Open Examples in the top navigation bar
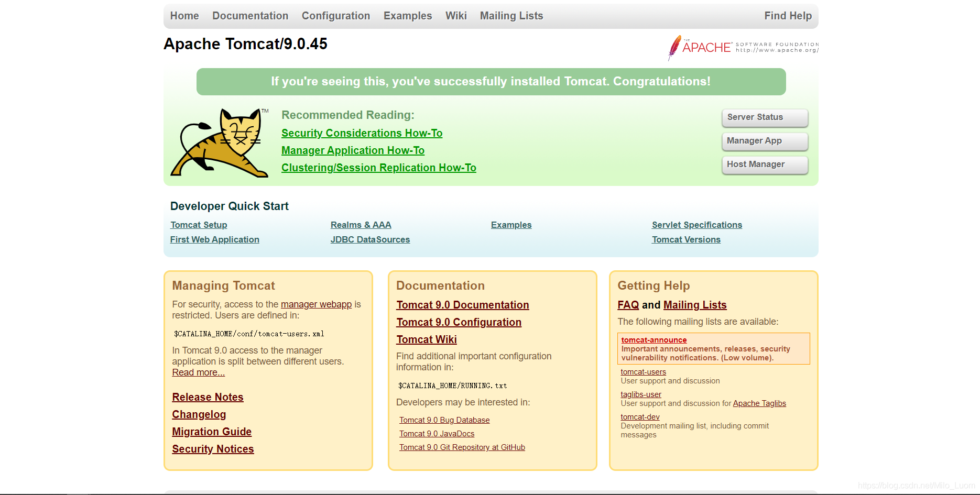The image size is (980, 495). pyautogui.click(x=408, y=16)
